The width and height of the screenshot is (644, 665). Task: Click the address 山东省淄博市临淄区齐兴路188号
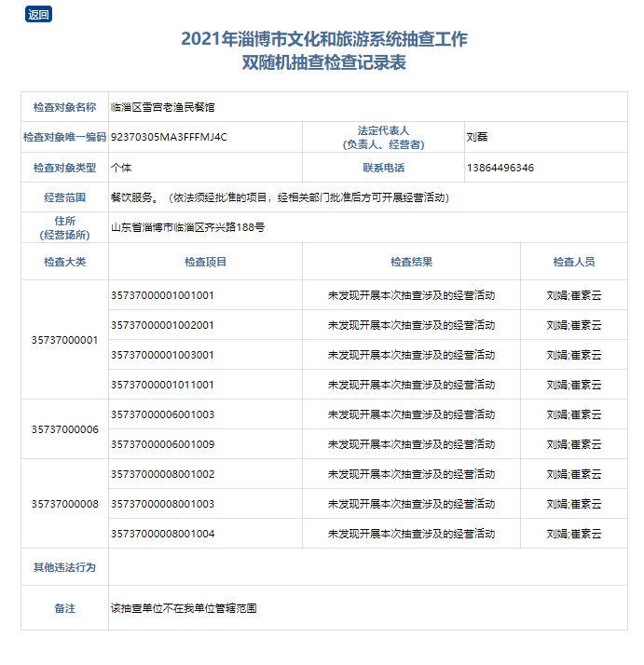187,227
